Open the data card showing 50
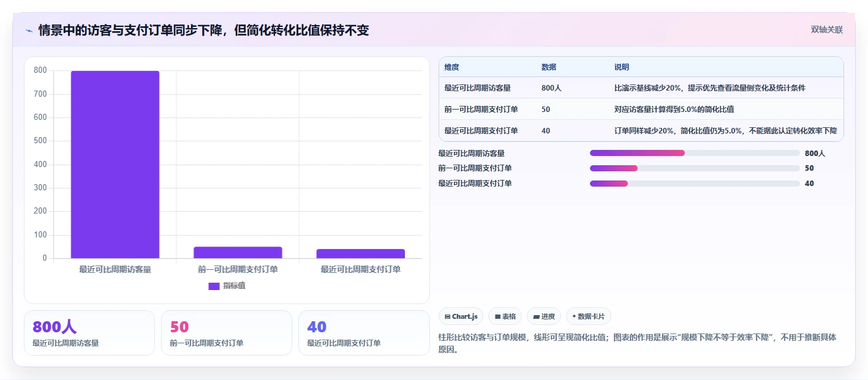 (227, 333)
